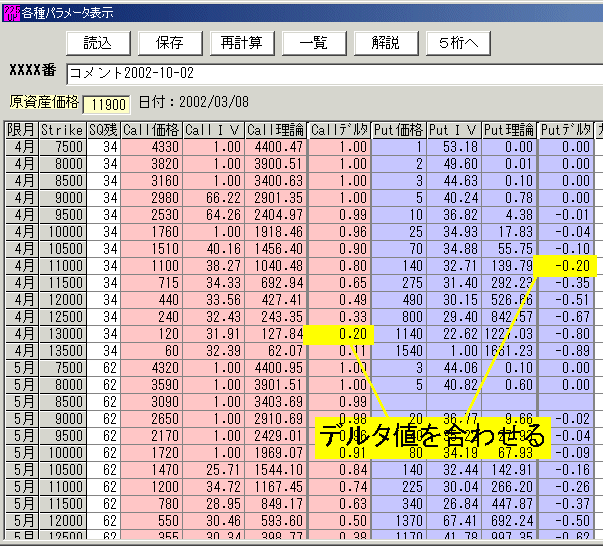Click Call theoretical cell 1969.07
Image resolution: width=603 pixels, height=546 pixels.
276,453
